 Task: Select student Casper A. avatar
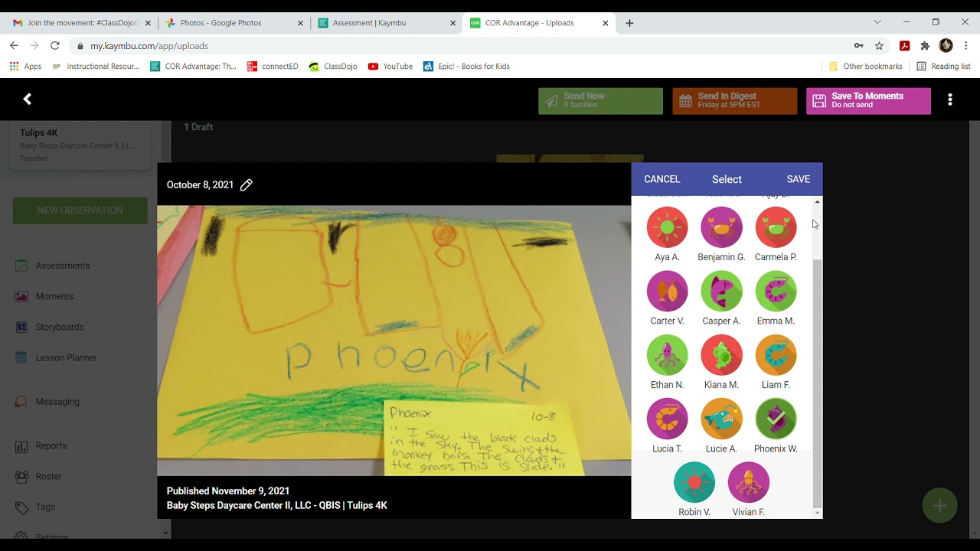click(x=721, y=291)
